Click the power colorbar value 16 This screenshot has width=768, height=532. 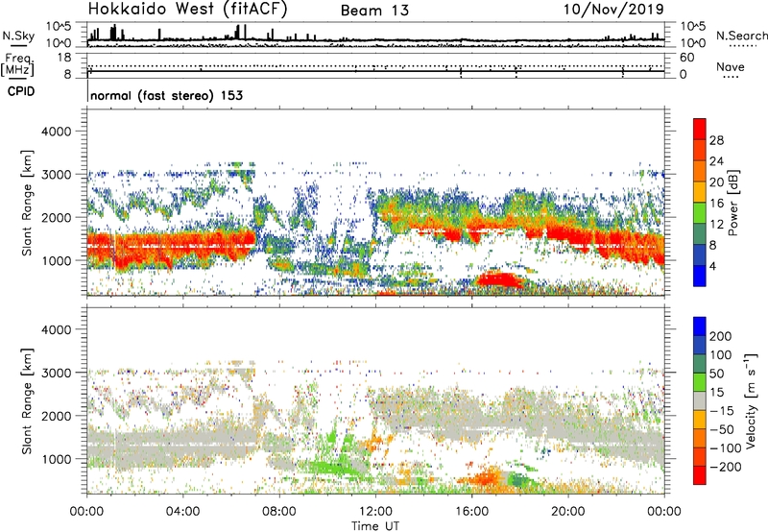[x=716, y=204]
